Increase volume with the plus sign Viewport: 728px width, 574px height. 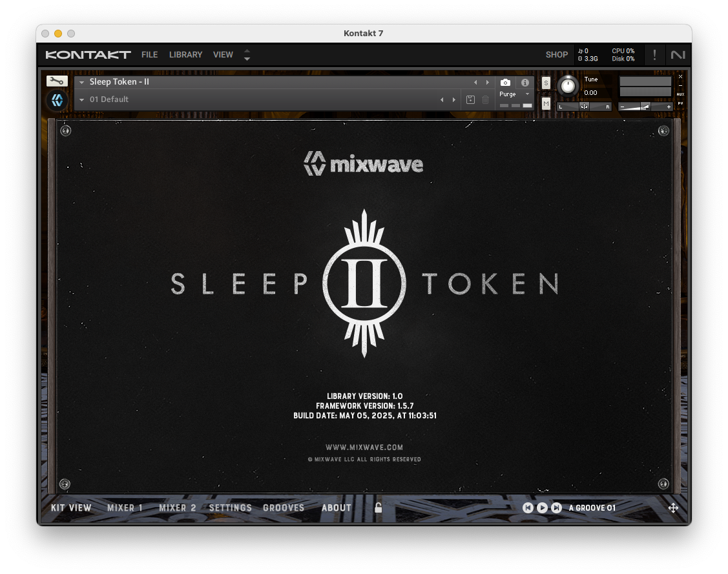(x=669, y=107)
